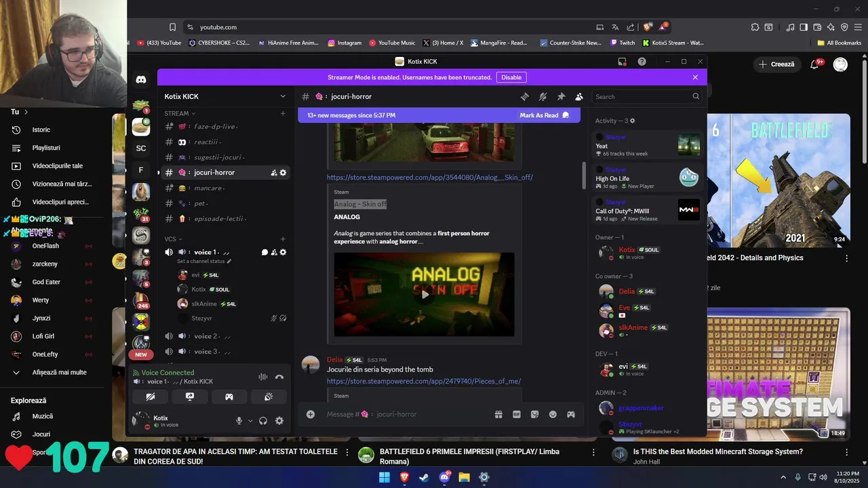
Task: Open the sticker picker
Action: [534, 414]
